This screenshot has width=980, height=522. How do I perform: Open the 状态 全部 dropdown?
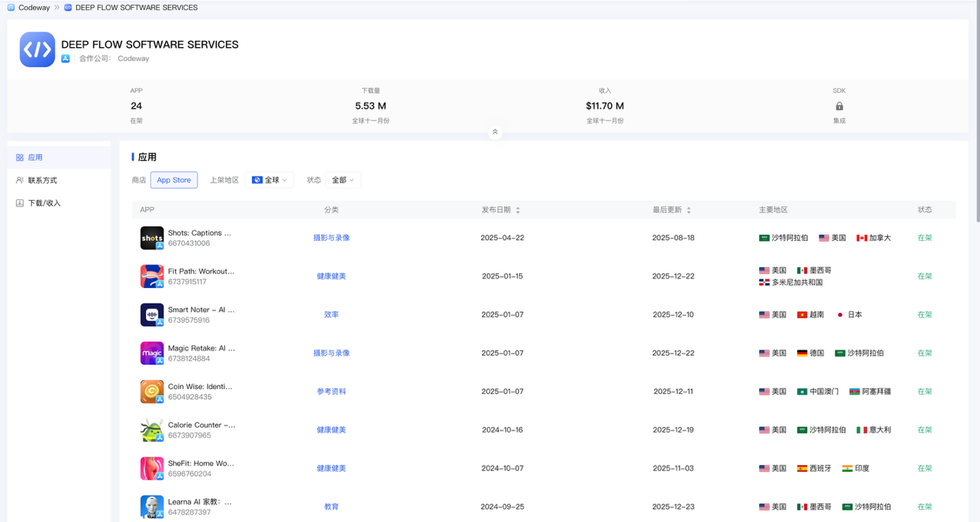343,179
